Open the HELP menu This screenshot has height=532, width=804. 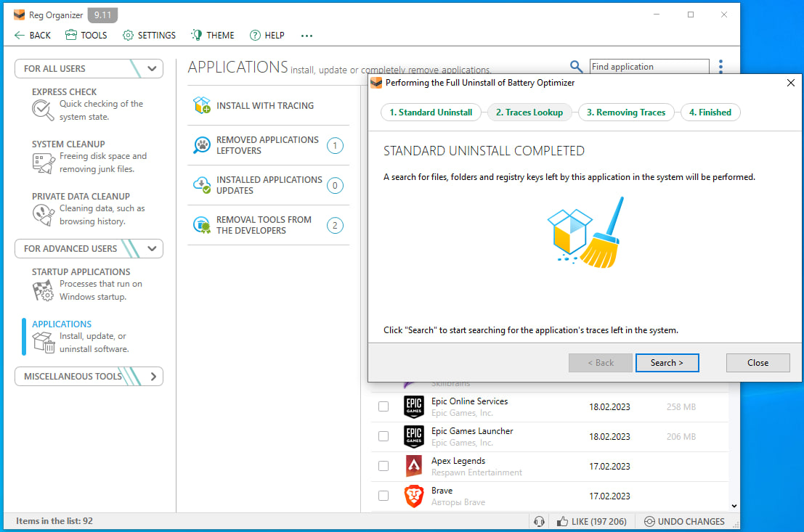267,36
